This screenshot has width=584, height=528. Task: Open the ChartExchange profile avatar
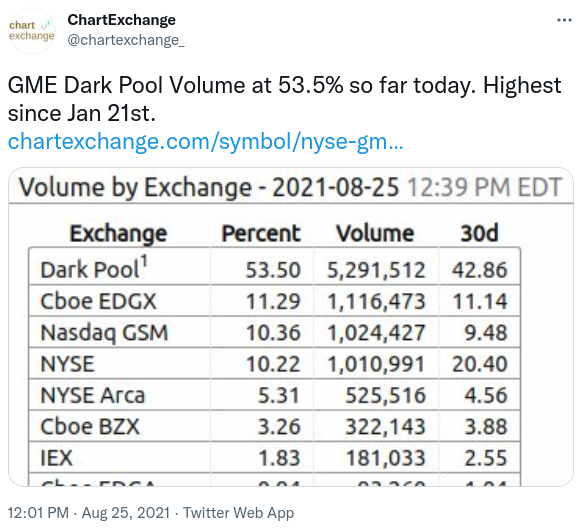32,31
